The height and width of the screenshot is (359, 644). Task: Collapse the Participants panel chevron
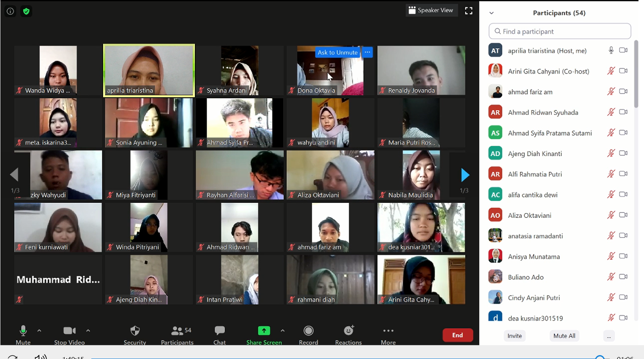pyautogui.click(x=491, y=13)
